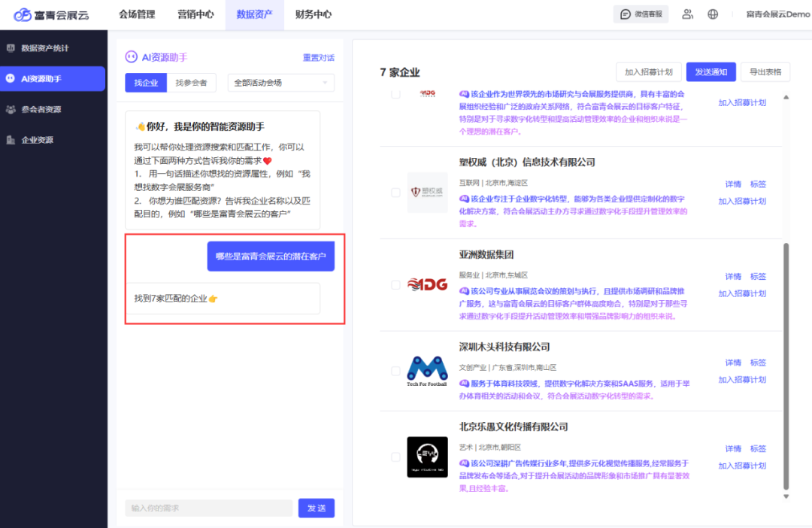Add first partially visible company to 加入招募计划
This screenshot has width=812, height=528.
click(742, 102)
